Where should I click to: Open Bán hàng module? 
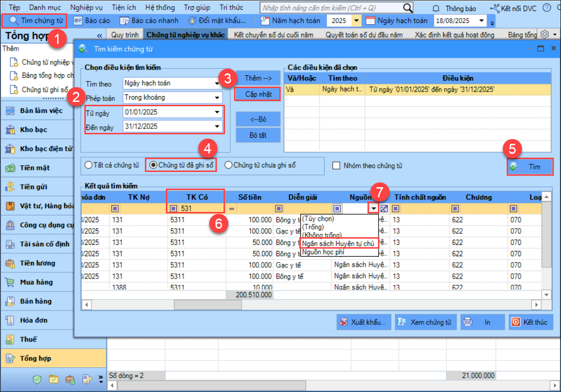coord(37,301)
